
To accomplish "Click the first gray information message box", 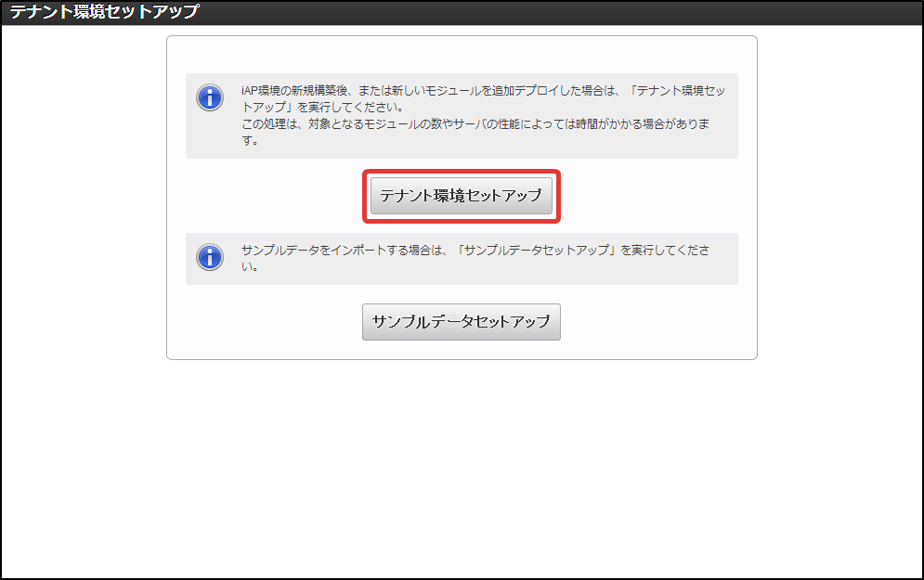I will 462,114.
